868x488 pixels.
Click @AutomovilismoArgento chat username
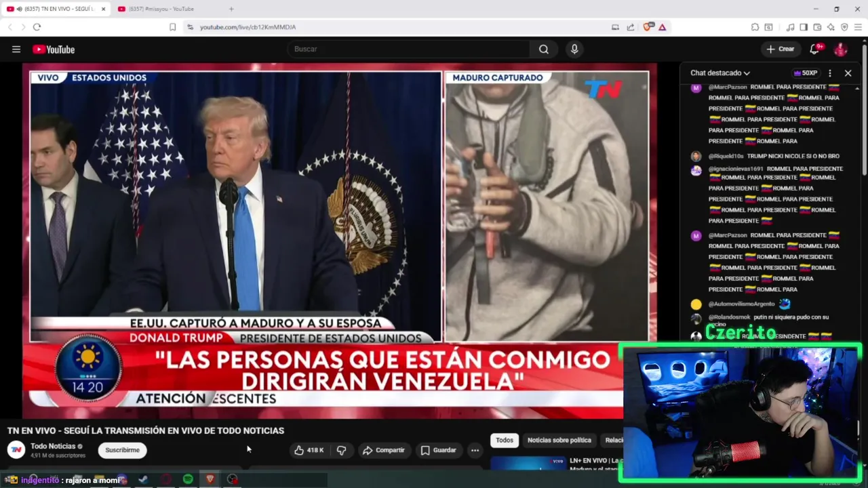[x=741, y=304]
